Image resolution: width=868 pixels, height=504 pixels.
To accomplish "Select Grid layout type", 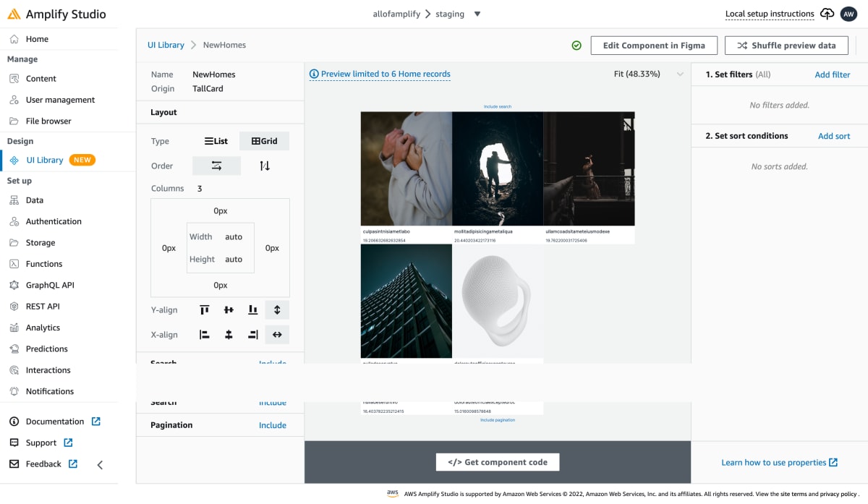I will 265,141.
